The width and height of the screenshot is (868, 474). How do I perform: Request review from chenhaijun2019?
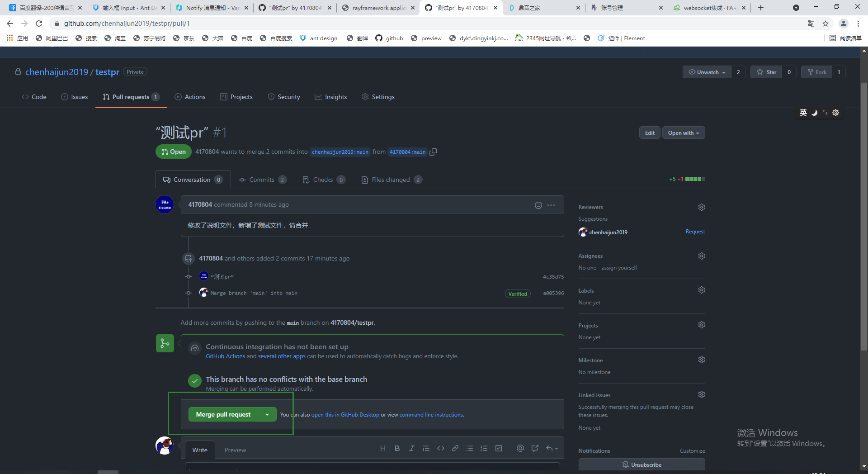point(695,232)
